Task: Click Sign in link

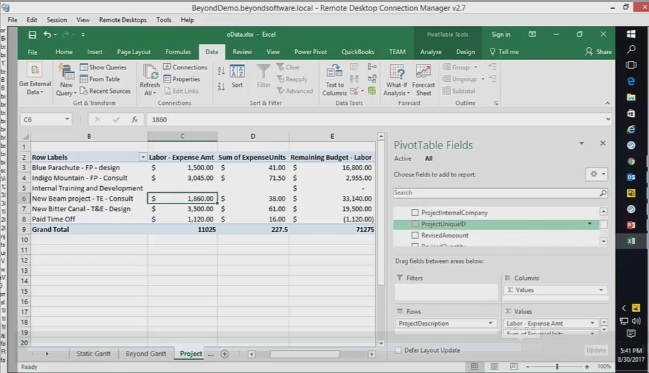Action: (x=501, y=34)
